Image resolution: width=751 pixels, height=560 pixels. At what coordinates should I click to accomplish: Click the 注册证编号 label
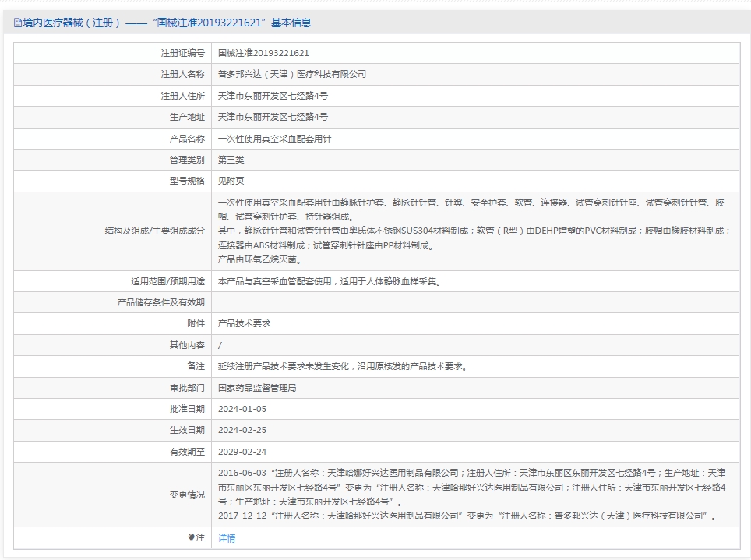point(182,53)
